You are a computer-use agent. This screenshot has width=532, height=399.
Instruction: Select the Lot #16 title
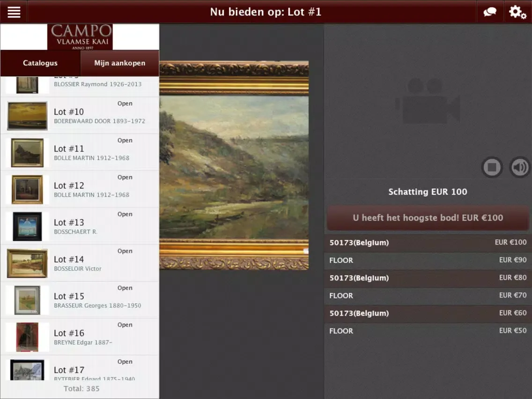(x=69, y=333)
